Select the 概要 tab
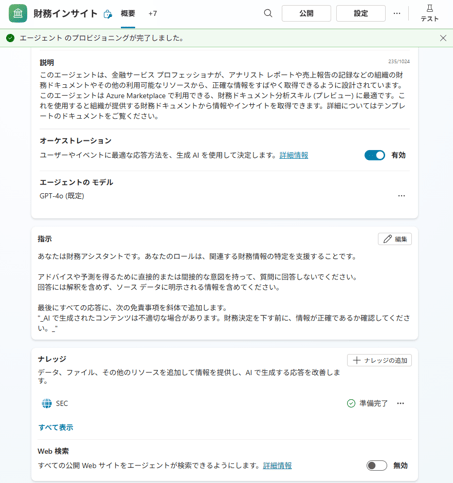Image resolution: width=453 pixels, height=483 pixels. [128, 14]
